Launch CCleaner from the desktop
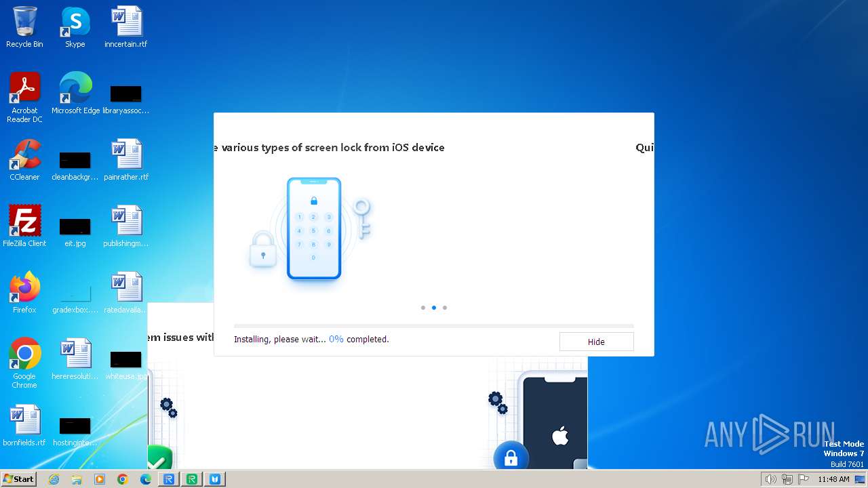The height and width of the screenshot is (488, 868). 24,160
